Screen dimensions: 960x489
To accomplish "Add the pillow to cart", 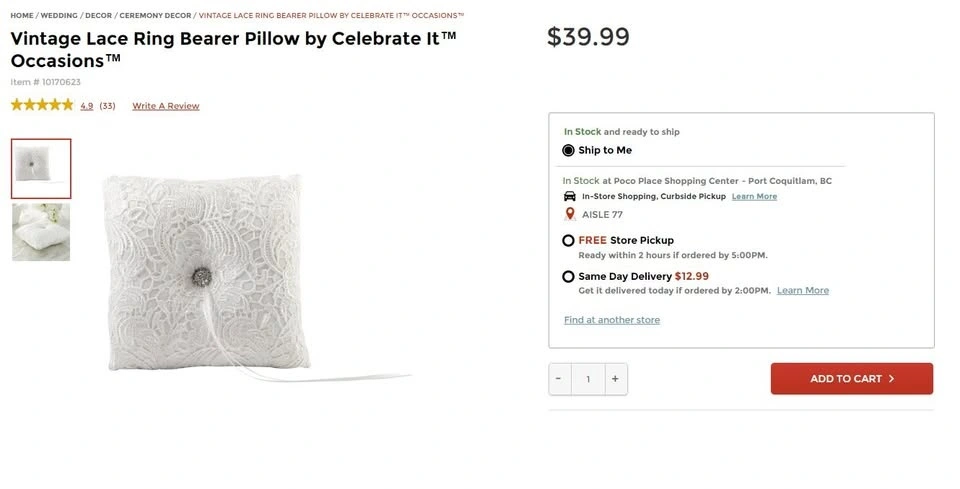I will [851, 379].
